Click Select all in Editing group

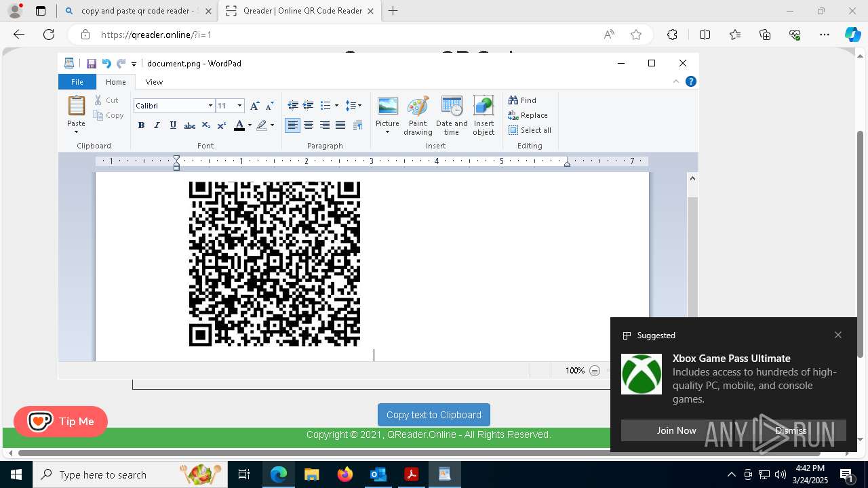530,130
